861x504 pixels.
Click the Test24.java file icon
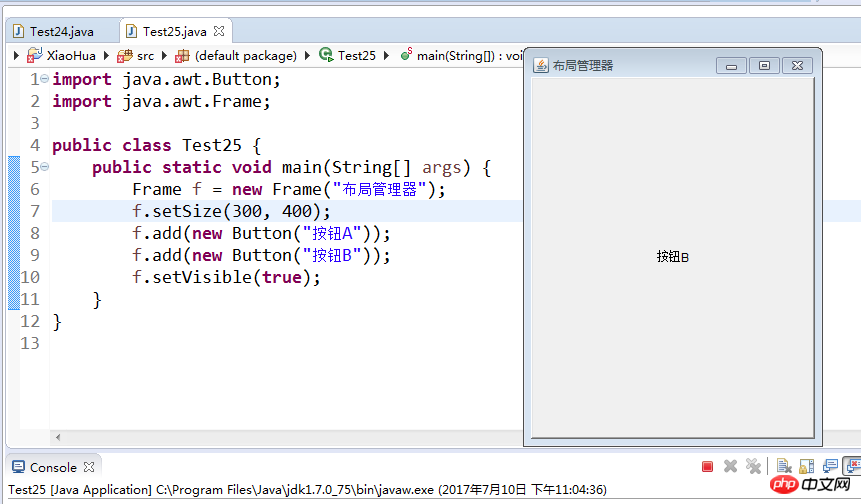tap(18, 31)
